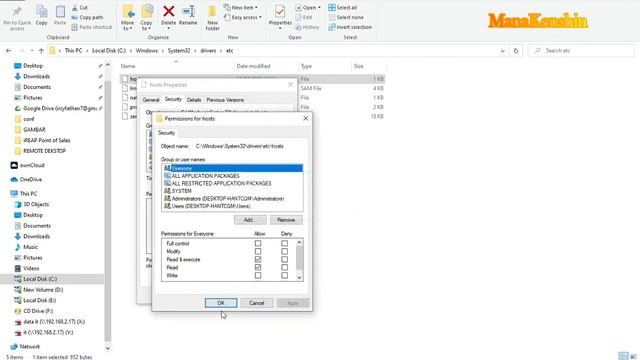Click drivers in the address path
This screenshot has width=640, height=360.
coord(208,51)
